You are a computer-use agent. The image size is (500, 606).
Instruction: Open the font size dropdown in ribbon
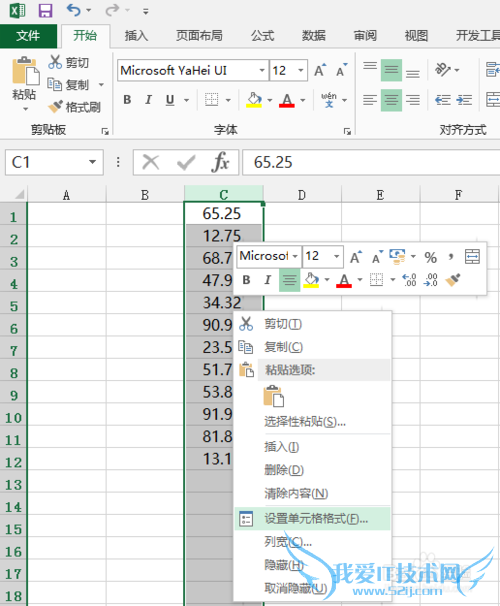(x=301, y=70)
